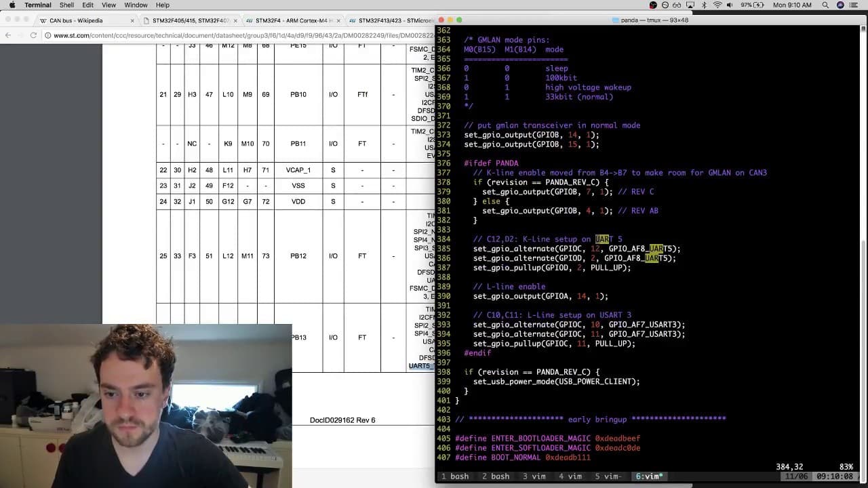Select tmux window 2 bash
The width and height of the screenshot is (868, 488).
496,476
